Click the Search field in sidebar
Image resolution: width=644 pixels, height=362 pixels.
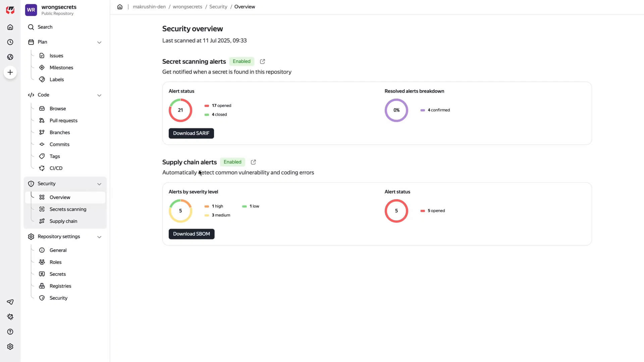click(45, 27)
